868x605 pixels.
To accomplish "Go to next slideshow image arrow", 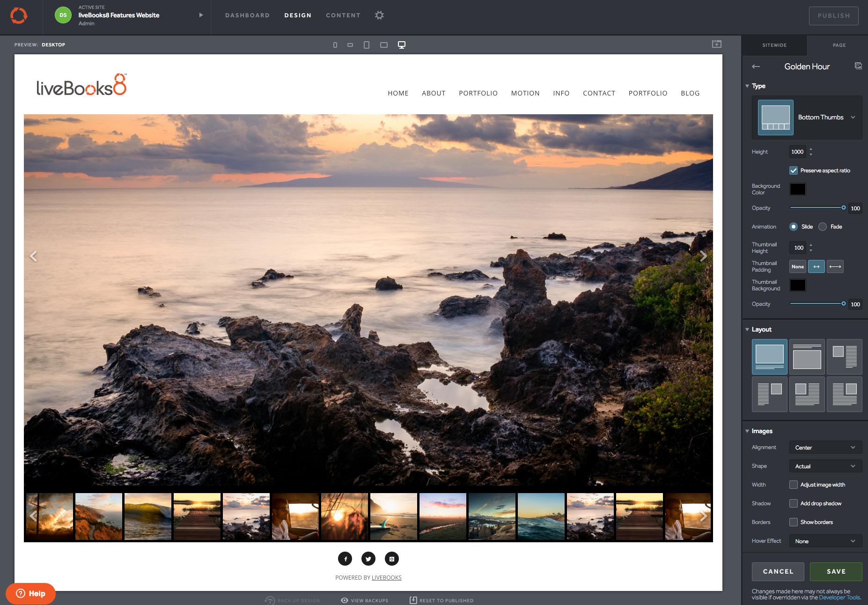I will pyautogui.click(x=703, y=256).
